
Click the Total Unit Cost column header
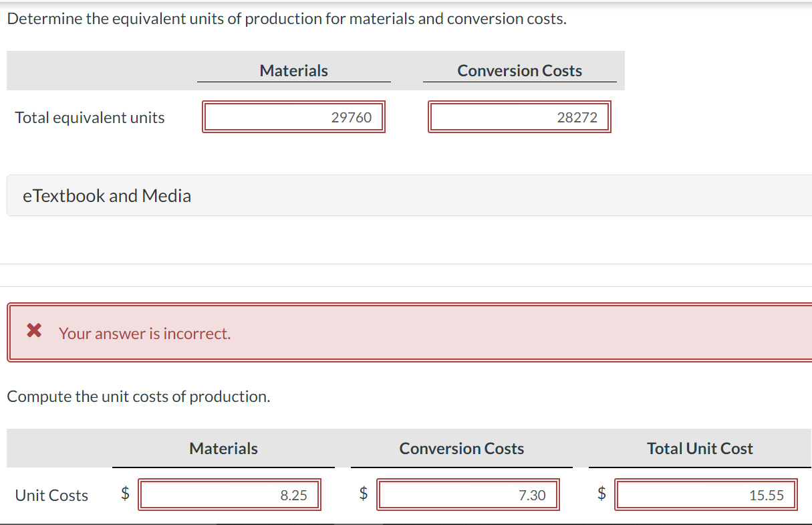(x=700, y=449)
